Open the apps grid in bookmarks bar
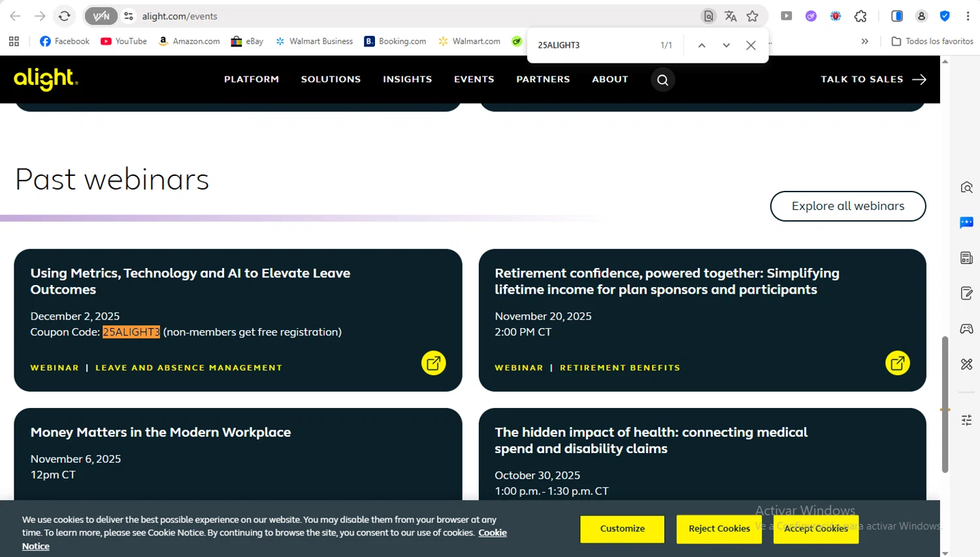 14,41
